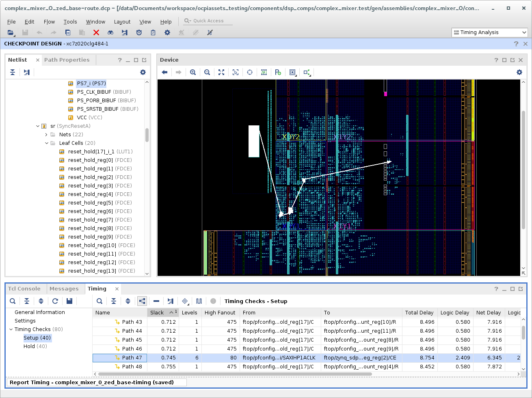Viewport: 532px width, 398px height.
Task: Collapse the Timing Checks (80) node
Action: tap(11, 329)
